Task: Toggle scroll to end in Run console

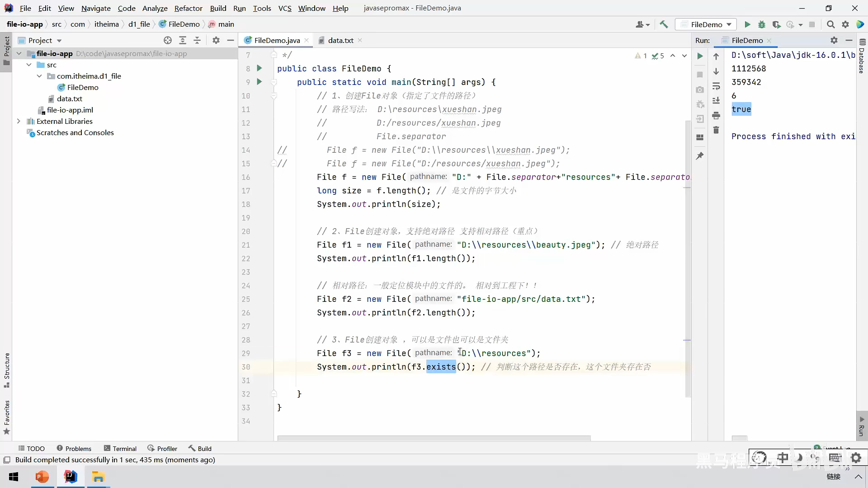Action: click(716, 101)
